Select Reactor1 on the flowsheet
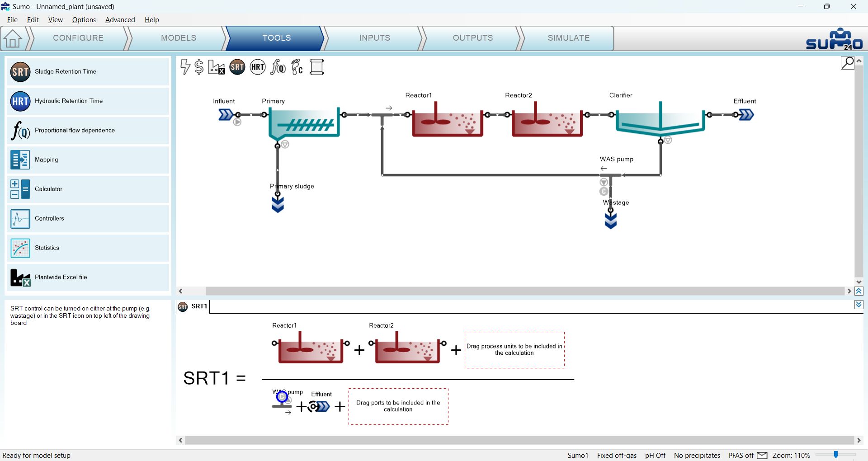This screenshot has height=461, width=868. click(x=447, y=119)
